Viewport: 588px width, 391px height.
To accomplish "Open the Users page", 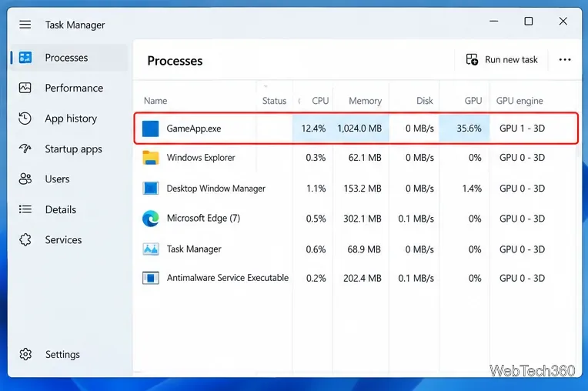I will point(58,179).
